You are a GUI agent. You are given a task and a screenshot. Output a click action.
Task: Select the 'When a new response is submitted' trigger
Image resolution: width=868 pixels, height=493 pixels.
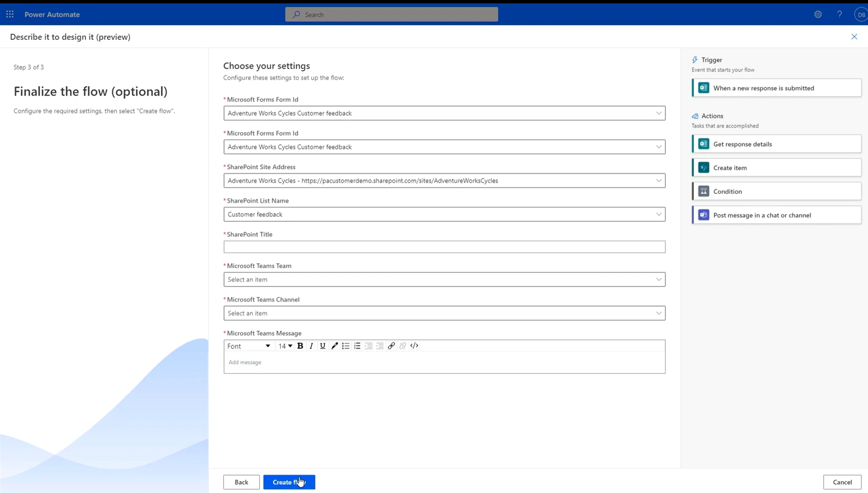coord(776,88)
